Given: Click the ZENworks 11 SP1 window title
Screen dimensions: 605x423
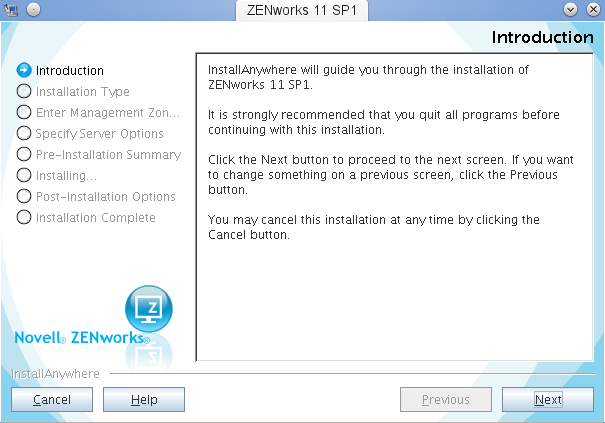Looking at the screenshot, I should pos(301,10).
